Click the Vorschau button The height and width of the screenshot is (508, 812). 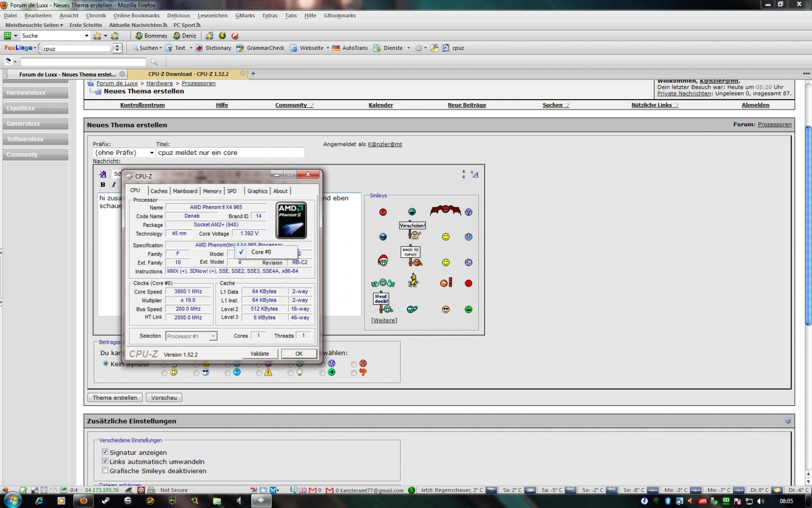pyautogui.click(x=164, y=398)
